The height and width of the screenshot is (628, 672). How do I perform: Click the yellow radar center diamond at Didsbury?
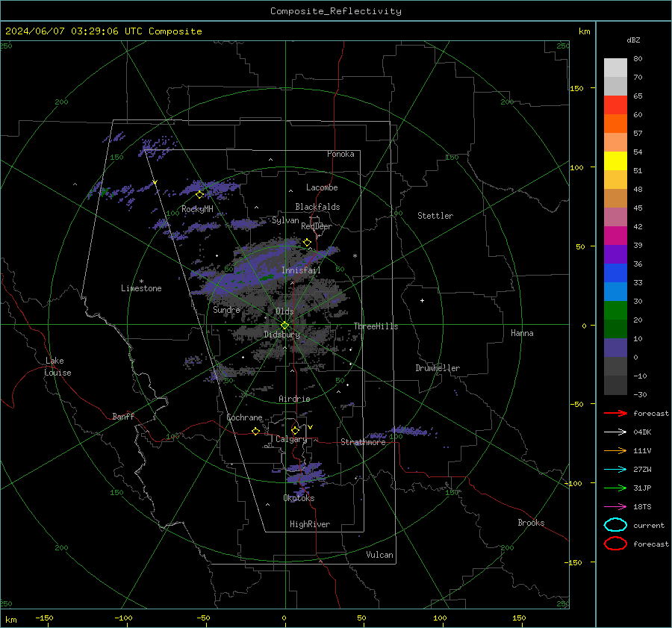284,326
